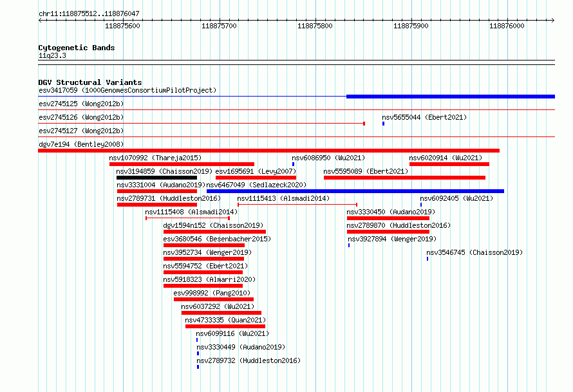
Task: Select nsv3331004 (Audano2019) label
Action: 161,185
